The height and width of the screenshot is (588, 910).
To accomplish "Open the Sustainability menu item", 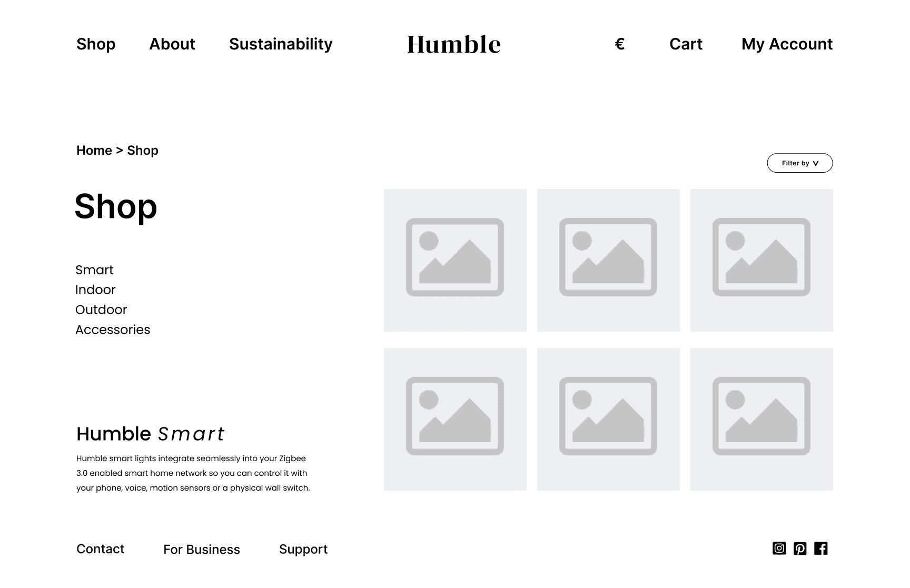I will tap(280, 44).
